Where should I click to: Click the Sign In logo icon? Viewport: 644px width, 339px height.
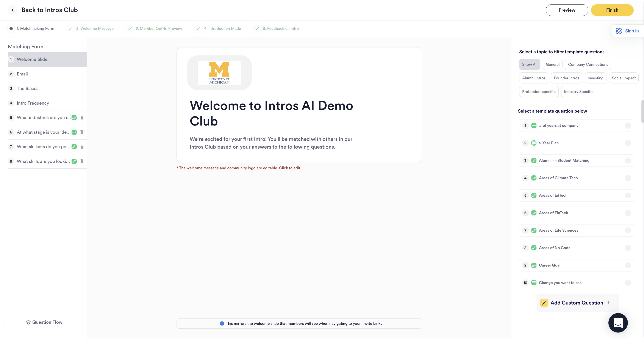tap(619, 31)
